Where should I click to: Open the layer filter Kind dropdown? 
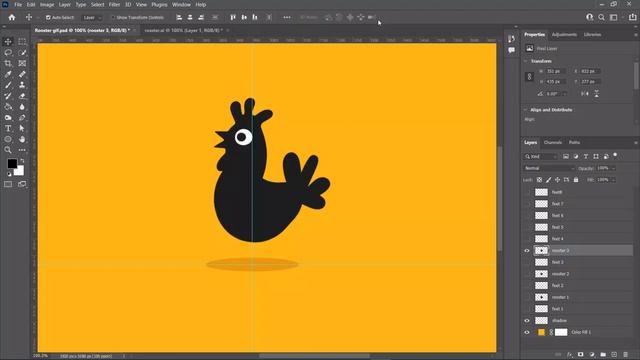point(541,156)
